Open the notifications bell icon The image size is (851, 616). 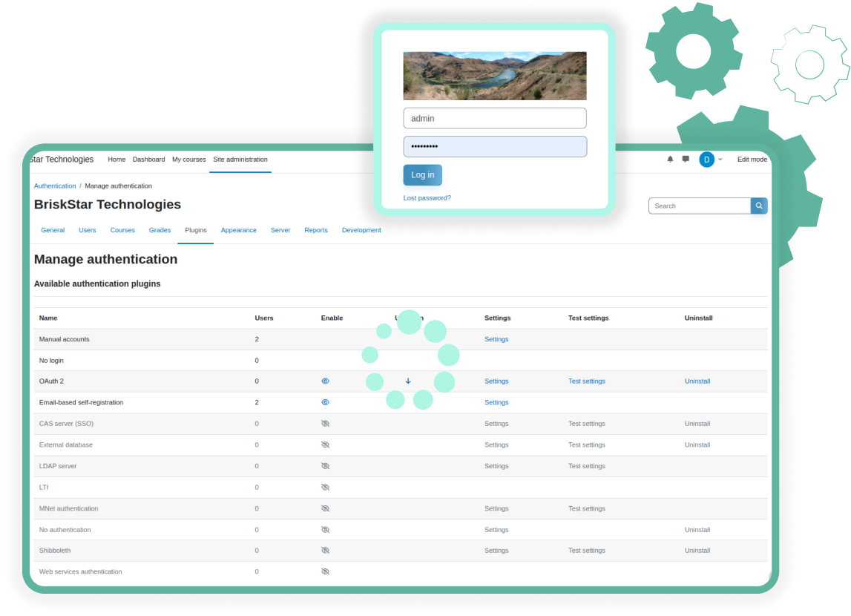(x=670, y=159)
